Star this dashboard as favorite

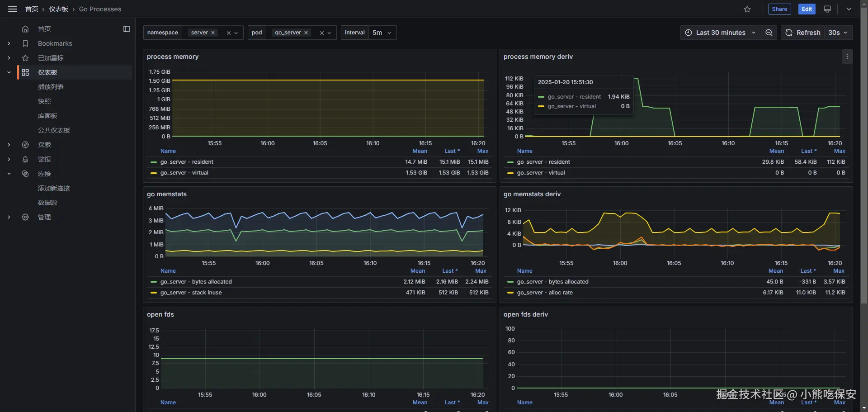tap(747, 9)
